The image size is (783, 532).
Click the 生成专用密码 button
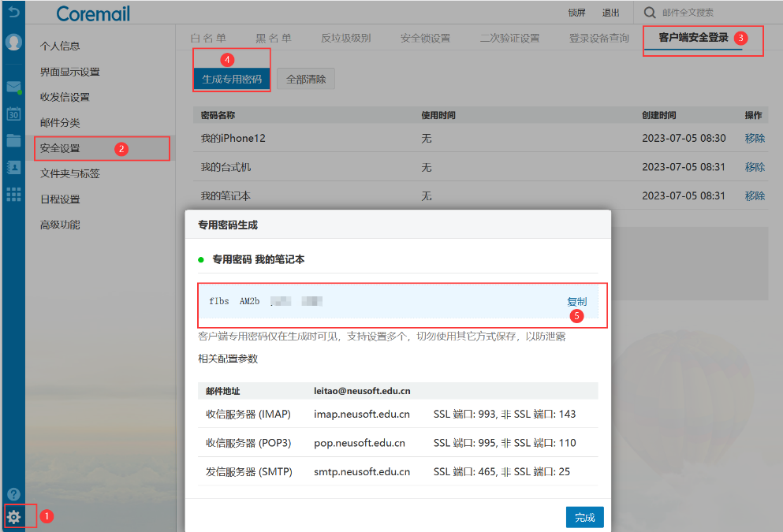point(232,79)
